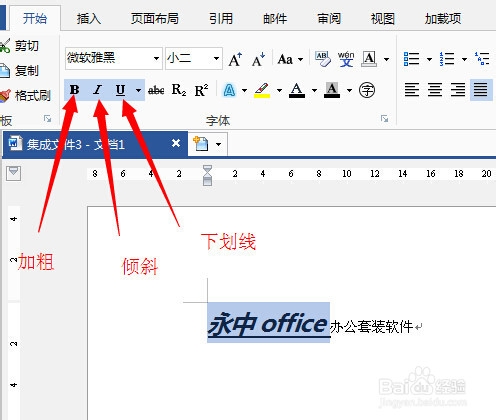Open character border dropdown arrow

tap(386, 60)
